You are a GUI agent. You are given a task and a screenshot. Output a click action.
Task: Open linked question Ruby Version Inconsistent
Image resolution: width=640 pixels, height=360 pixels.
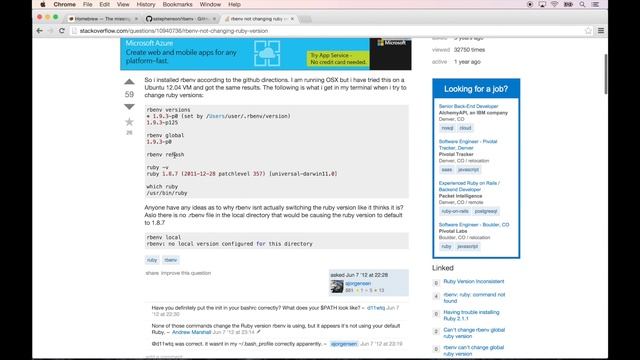473,281
